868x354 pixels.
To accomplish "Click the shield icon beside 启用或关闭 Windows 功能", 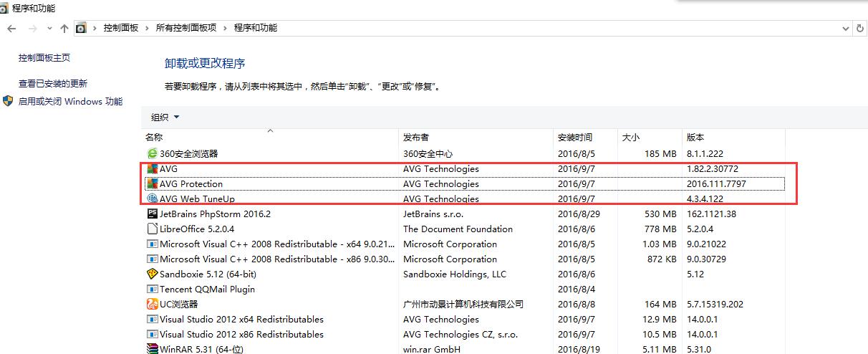I will pos(9,101).
